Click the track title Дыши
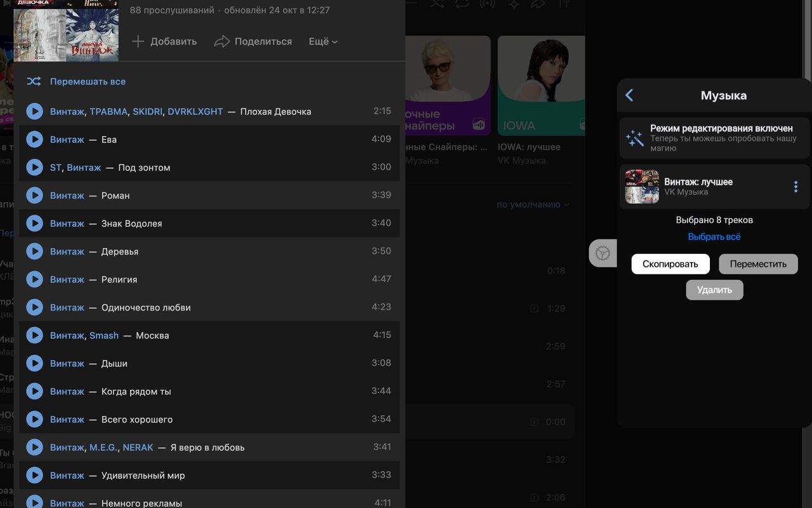This screenshot has height=508, width=812. click(114, 363)
